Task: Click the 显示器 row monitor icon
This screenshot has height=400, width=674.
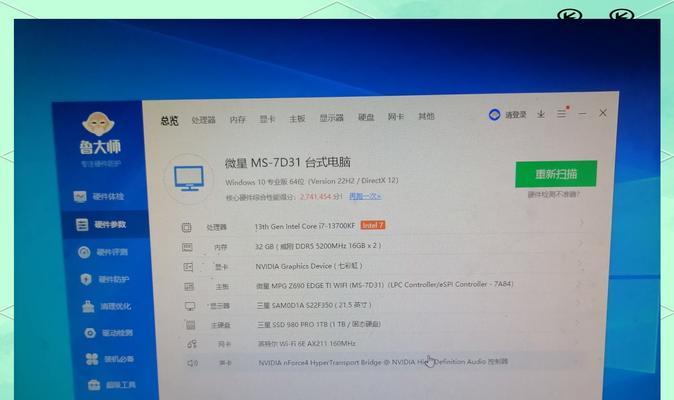Action: 190,306
